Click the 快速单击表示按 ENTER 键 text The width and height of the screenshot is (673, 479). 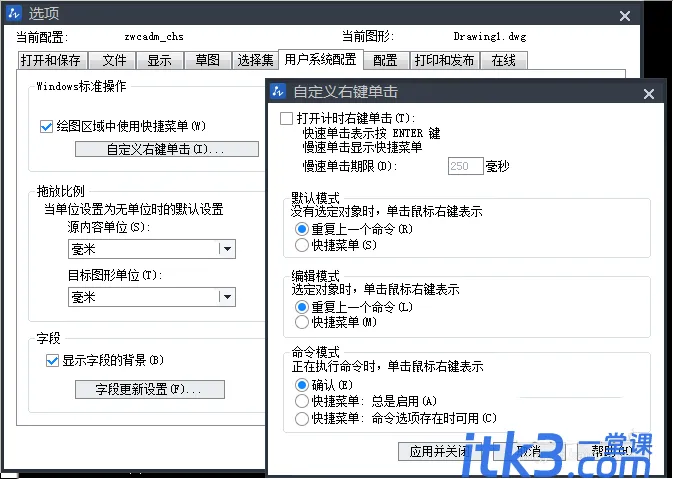pyautogui.click(x=371, y=133)
